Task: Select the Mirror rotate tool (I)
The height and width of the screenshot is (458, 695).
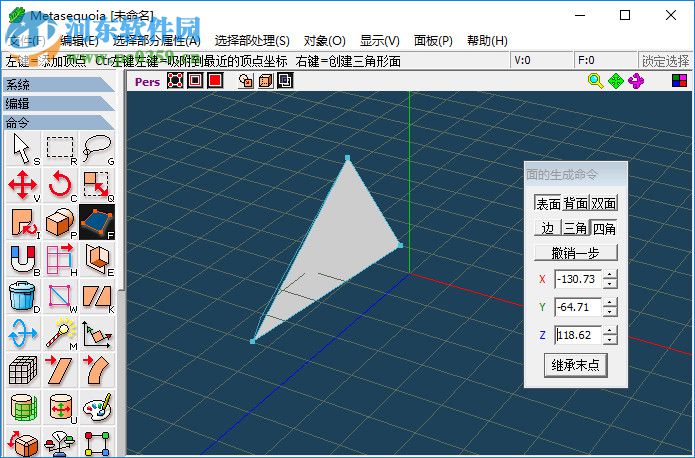Action: pos(23,222)
